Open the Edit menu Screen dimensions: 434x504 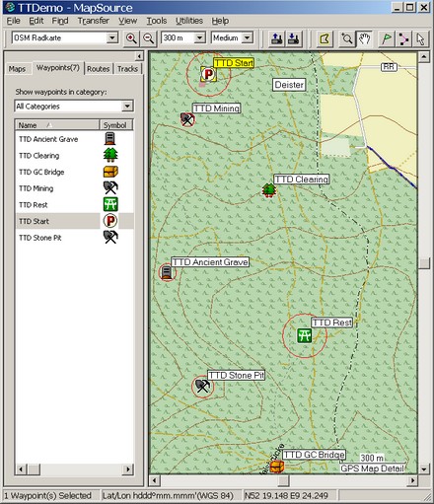pos(36,21)
